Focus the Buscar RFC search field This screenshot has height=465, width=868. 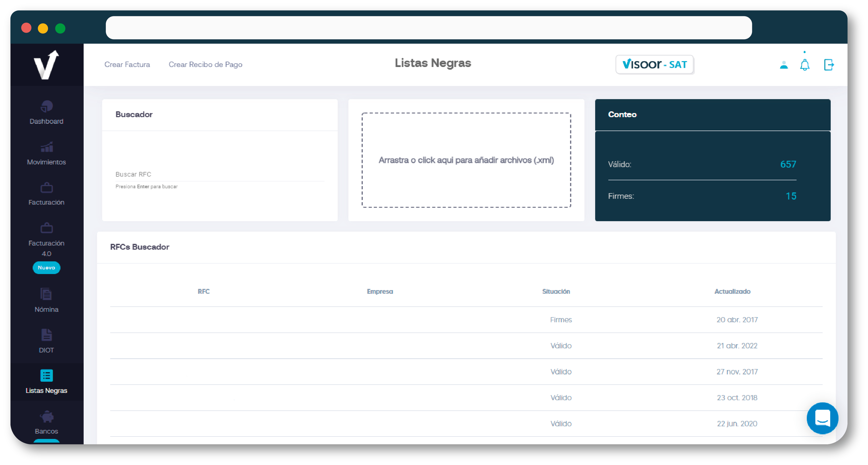220,174
